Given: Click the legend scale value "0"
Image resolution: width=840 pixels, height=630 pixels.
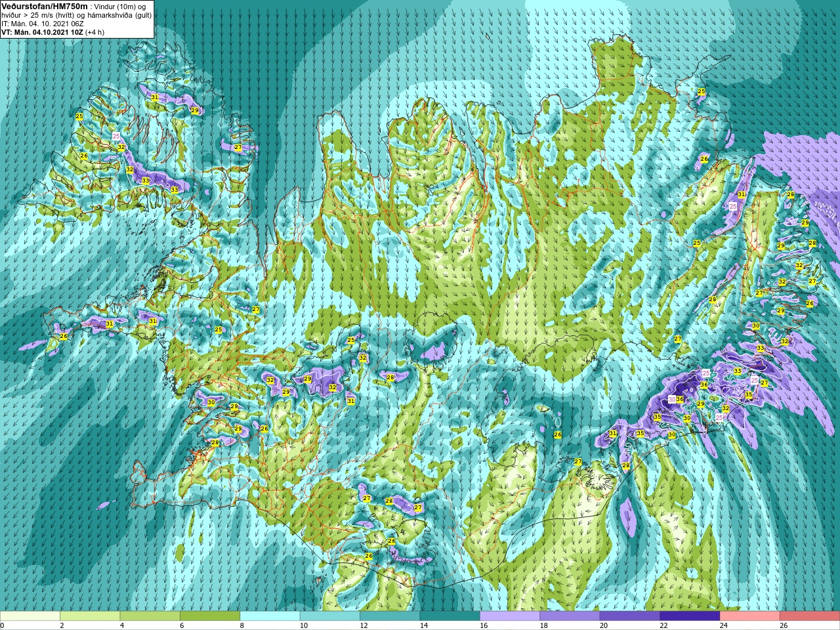Looking at the screenshot, I should coord(3,625).
